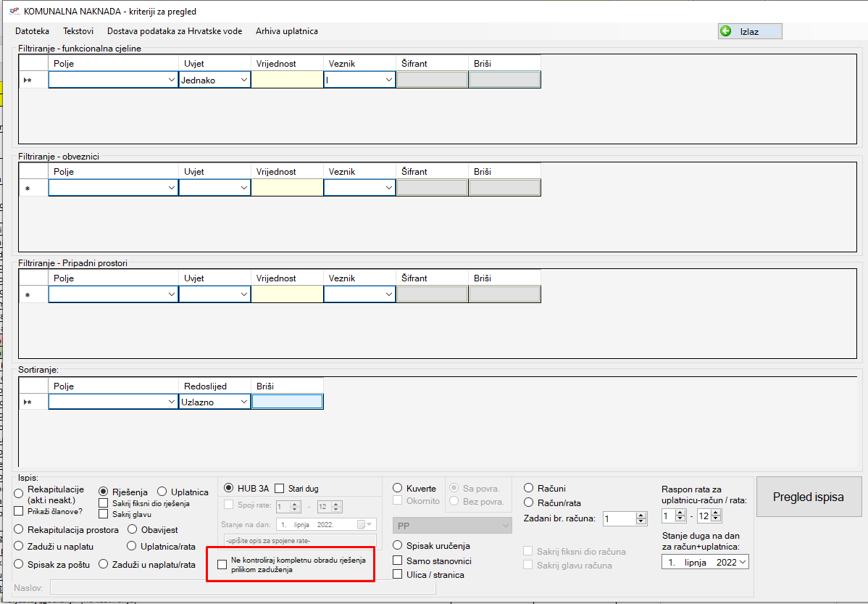Open the Datoteka menu
This screenshot has height=604, width=868.
[x=32, y=31]
